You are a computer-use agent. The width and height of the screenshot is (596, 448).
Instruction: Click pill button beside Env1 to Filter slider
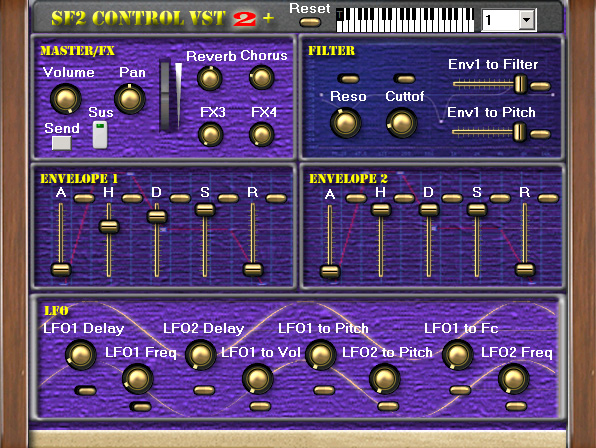(x=540, y=86)
